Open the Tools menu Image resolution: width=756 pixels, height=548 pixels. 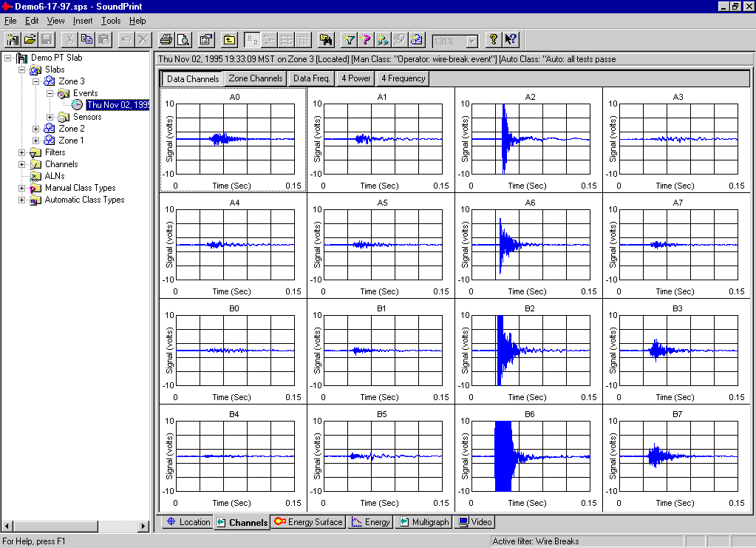(x=109, y=21)
